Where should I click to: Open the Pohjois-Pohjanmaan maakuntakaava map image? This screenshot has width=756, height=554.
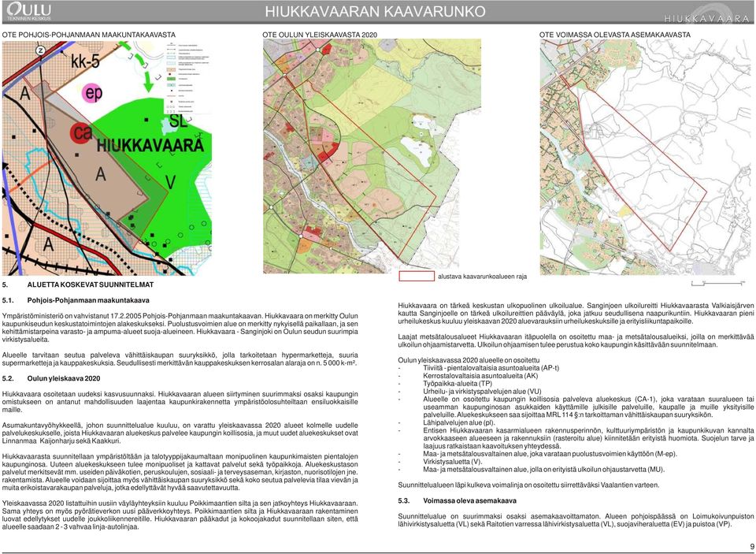coord(107,158)
